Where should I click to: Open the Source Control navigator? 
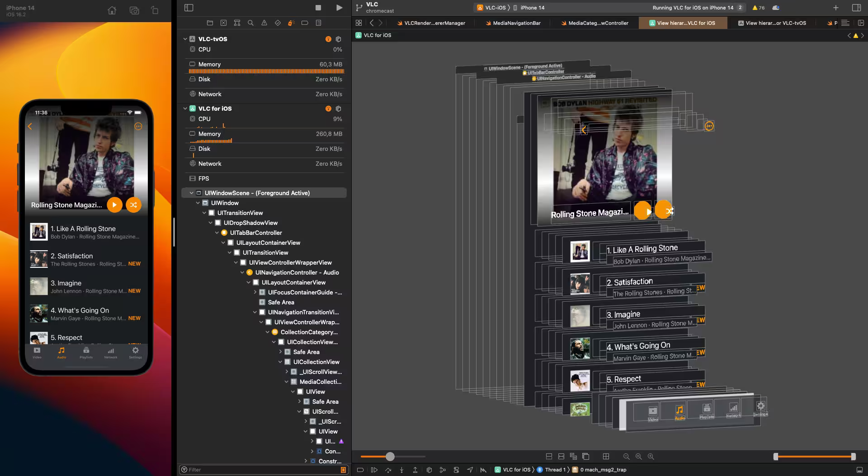coord(223,23)
